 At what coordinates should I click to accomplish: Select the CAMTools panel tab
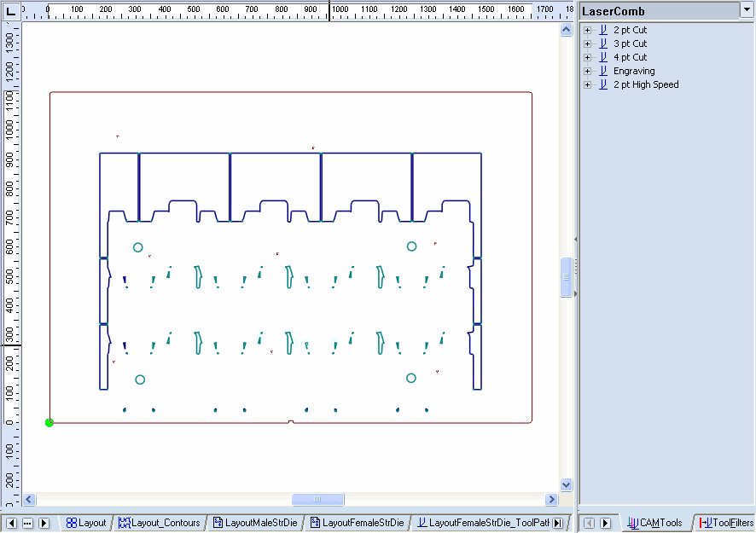(654, 523)
